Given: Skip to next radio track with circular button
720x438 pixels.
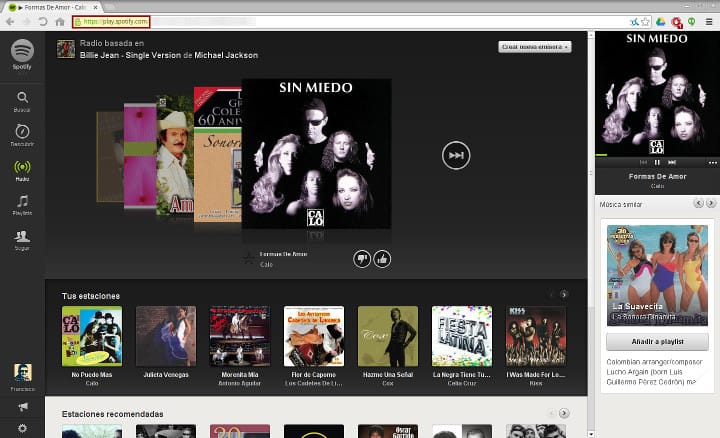Looking at the screenshot, I should click(x=456, y=156).
